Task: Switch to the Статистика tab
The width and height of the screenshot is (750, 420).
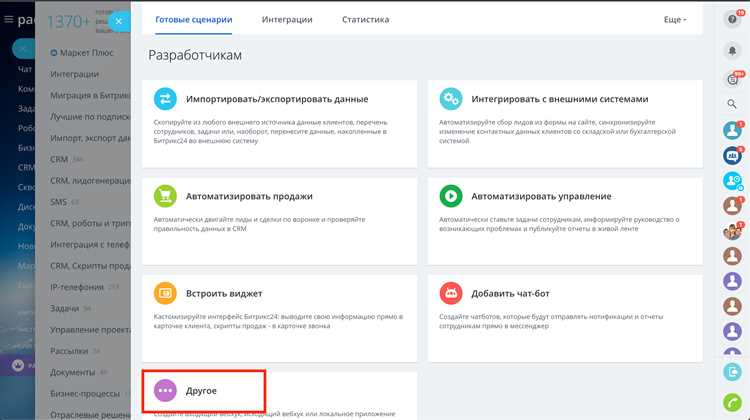Action: pyautogui.click(x=365, y=20)
